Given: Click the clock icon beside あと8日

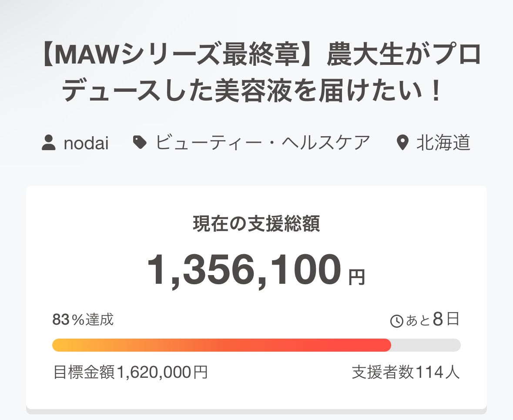Looking at the screenshot, I should point(397,322).
